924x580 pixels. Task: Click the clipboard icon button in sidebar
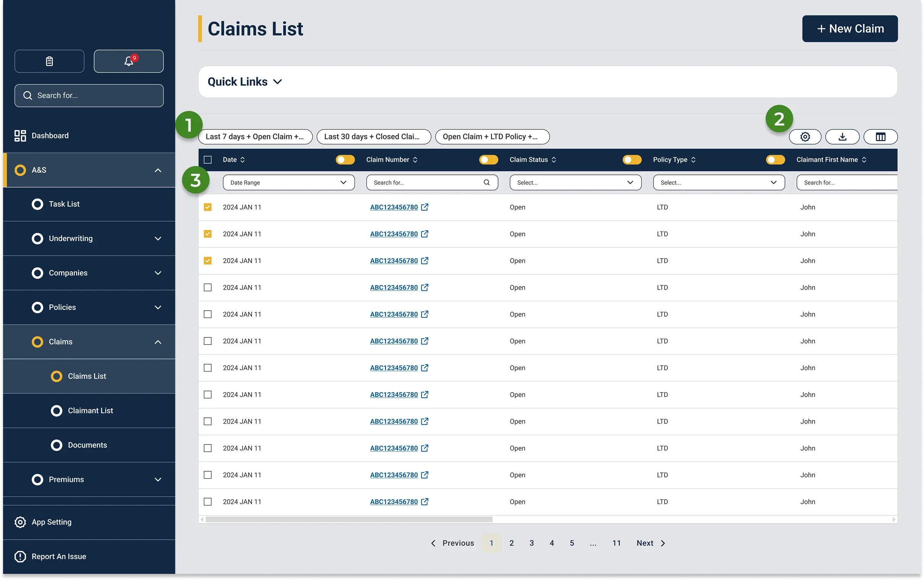tap(49, 61)
